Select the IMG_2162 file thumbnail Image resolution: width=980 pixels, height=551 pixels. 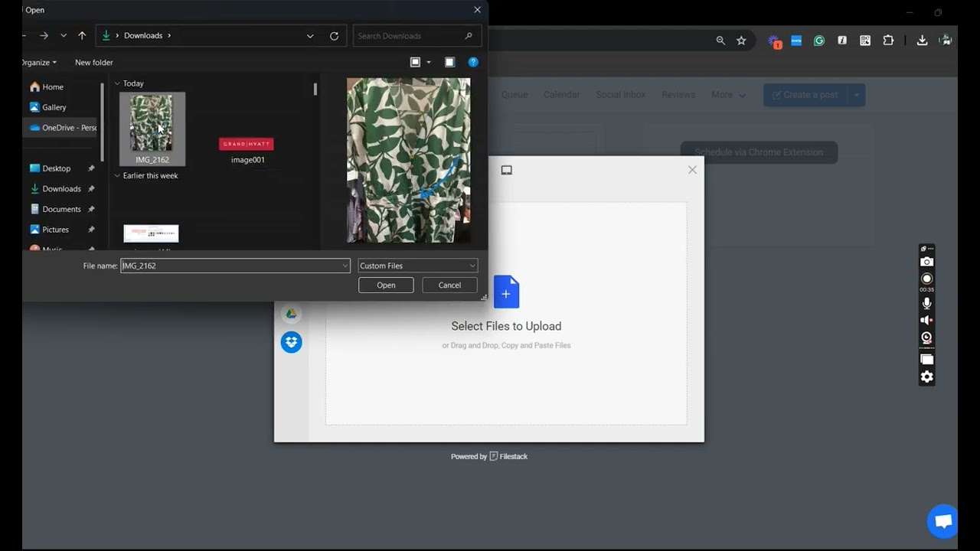[x=152, y=129]
